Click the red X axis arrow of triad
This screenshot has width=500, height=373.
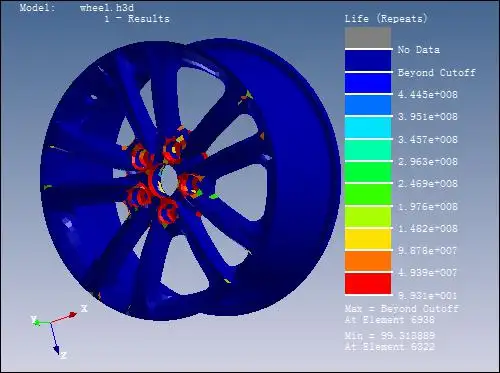click(x=65, y=318)
